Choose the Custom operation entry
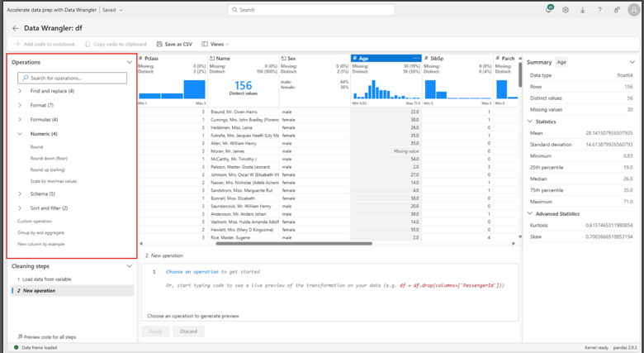The height and width of the screenshot is (353, 644). pyautogui.click(x=35, y=222)
